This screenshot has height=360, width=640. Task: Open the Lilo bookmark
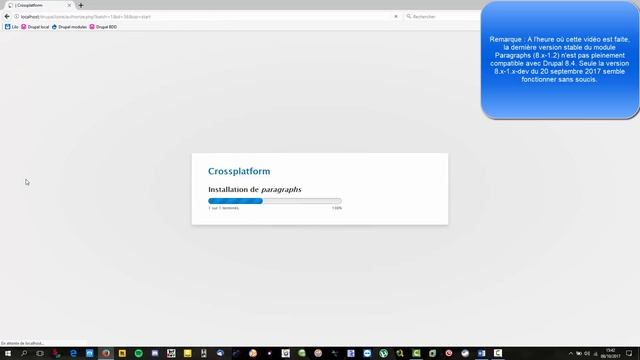pos(11,27)
